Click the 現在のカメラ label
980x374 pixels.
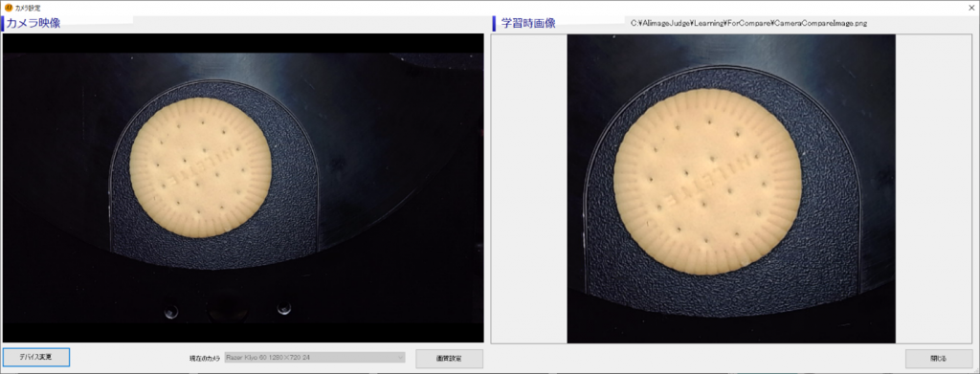[x=205, y=358]
